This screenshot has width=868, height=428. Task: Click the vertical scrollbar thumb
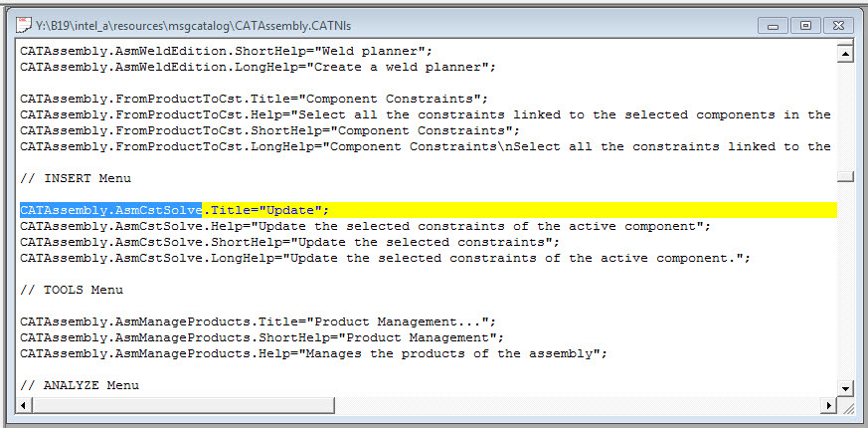tap(845, 177)
